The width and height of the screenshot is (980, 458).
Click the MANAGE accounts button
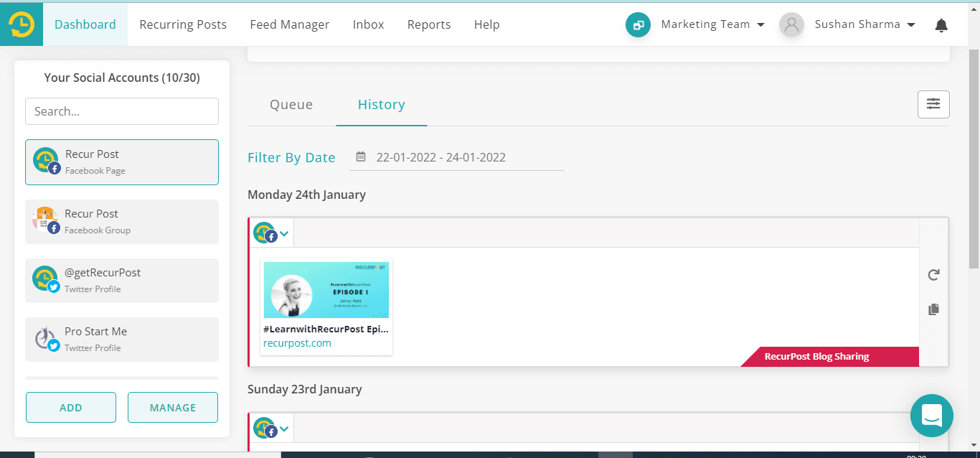(x=173, y=408)
